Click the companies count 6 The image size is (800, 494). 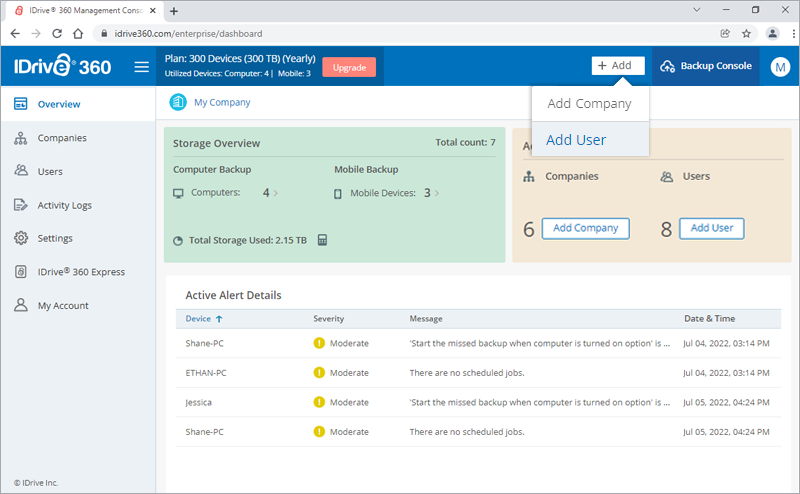529,229
